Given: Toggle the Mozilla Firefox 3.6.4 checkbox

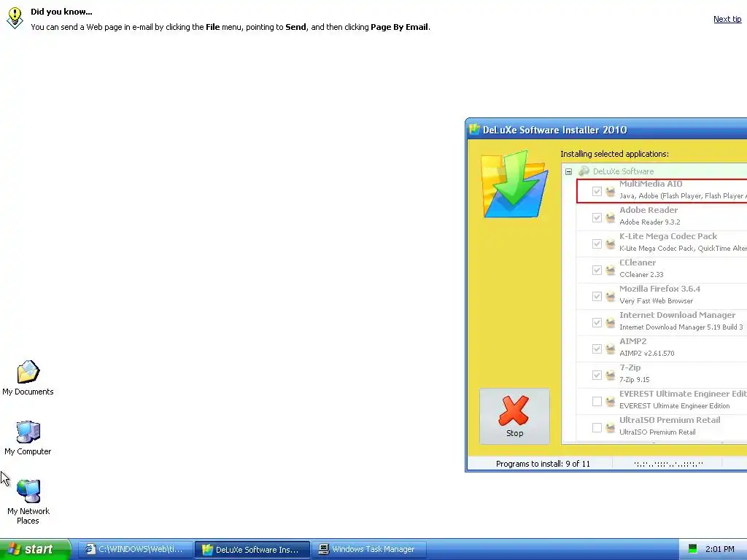Looking at the screenshot, I should [x=597, y=296].
